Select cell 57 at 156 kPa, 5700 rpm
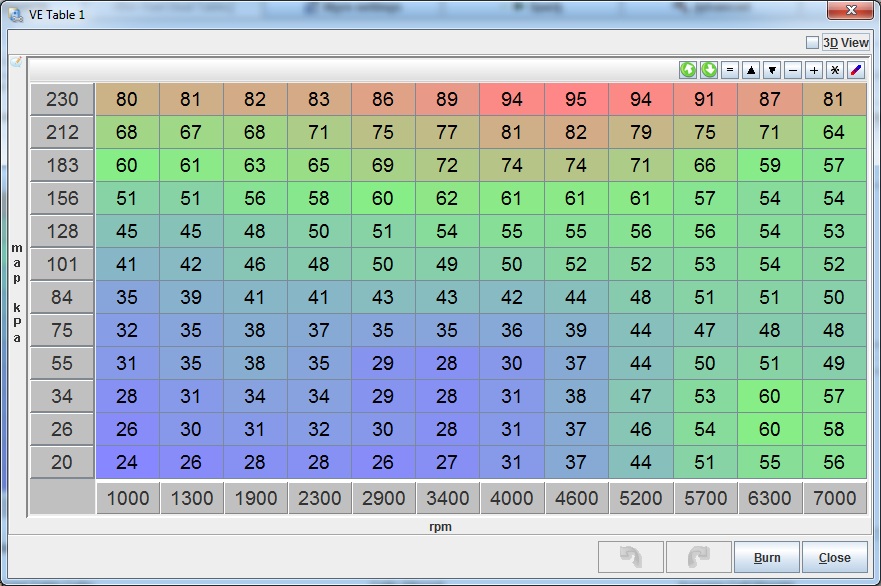This screenshot has height=586, width=881. point(705,198)
